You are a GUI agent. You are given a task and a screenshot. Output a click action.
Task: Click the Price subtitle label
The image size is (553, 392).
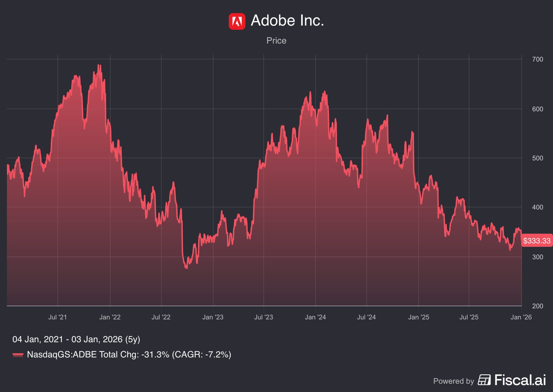pyautogui.click(x=276, y=40)
